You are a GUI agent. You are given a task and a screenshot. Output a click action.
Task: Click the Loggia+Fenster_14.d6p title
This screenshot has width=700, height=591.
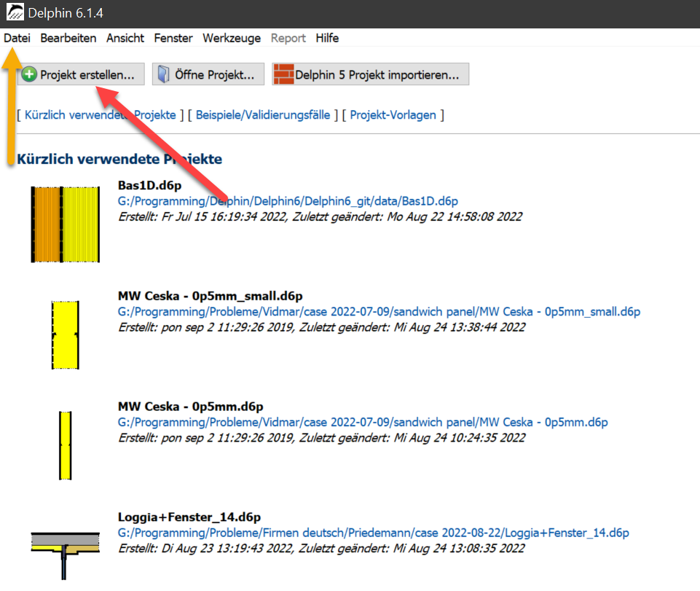pyautogui.click(x=189, y=517)
